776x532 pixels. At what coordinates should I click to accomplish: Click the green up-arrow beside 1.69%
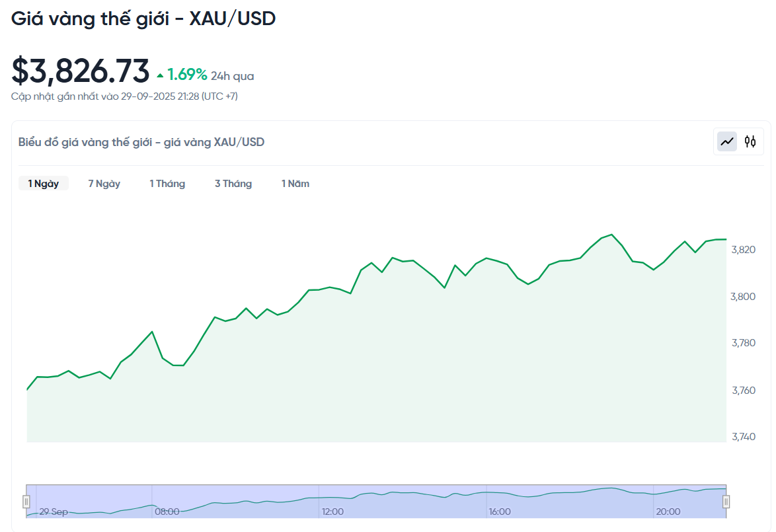pyautogui.click(x=160, y=76)
